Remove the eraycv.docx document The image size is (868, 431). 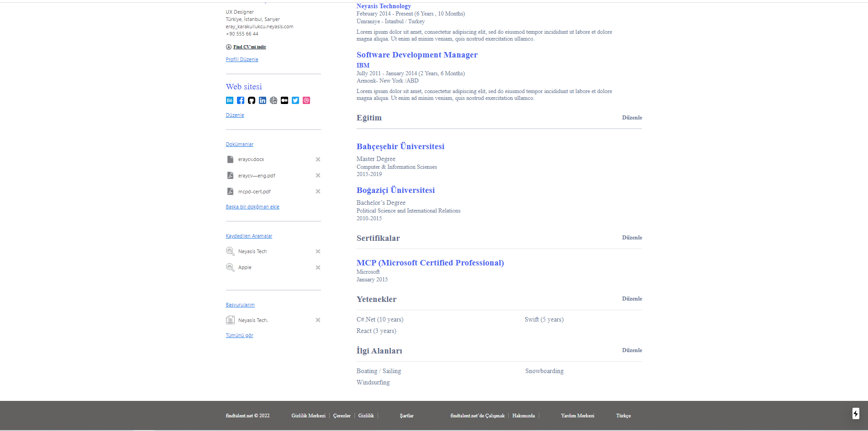pyautogui.click(x=318, y=159)
